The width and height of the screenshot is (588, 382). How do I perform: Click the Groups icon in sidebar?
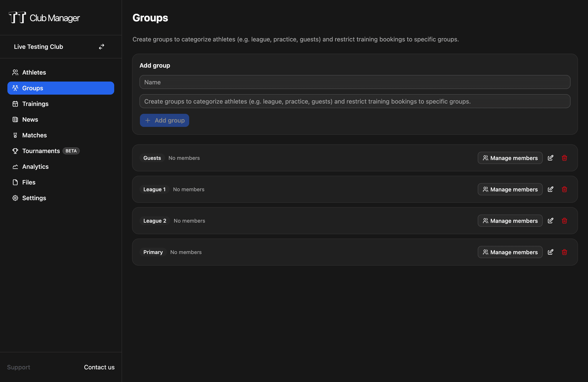tap(15, 88)
